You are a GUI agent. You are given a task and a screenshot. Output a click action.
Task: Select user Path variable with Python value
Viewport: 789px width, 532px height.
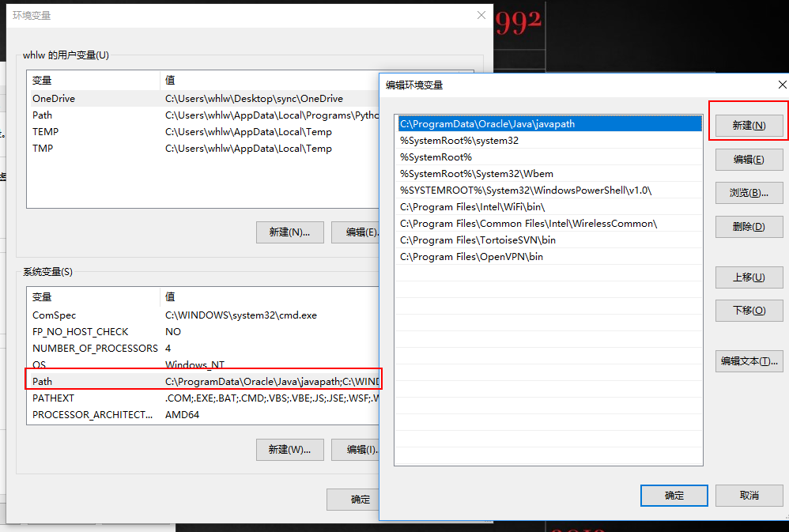pyautogui.click(x=203, y=115)
